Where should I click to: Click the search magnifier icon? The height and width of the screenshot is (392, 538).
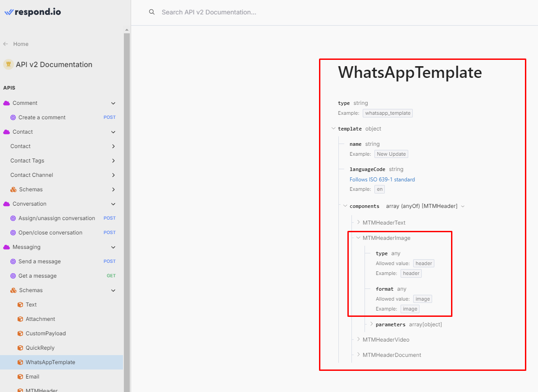tap(152, 12)
